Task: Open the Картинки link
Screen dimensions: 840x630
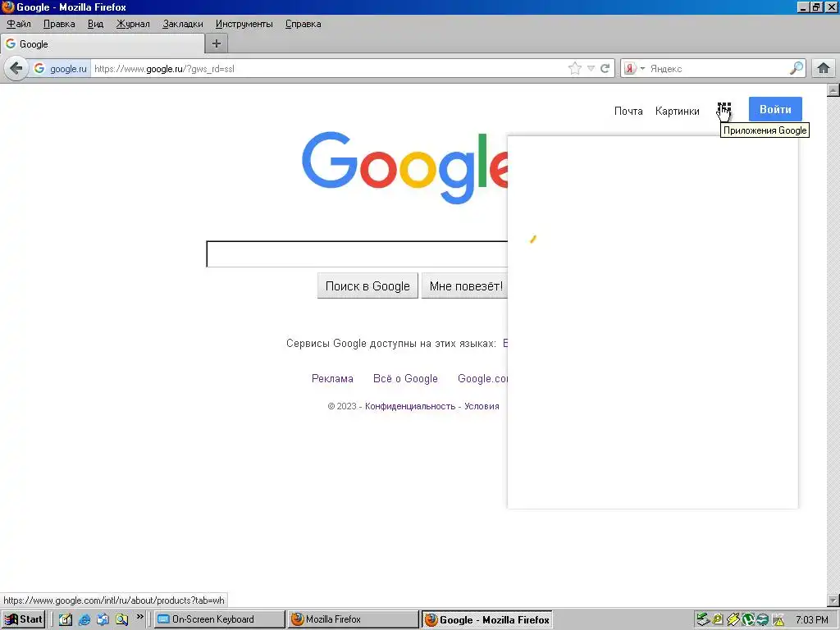Action: (x=677, y=111)
